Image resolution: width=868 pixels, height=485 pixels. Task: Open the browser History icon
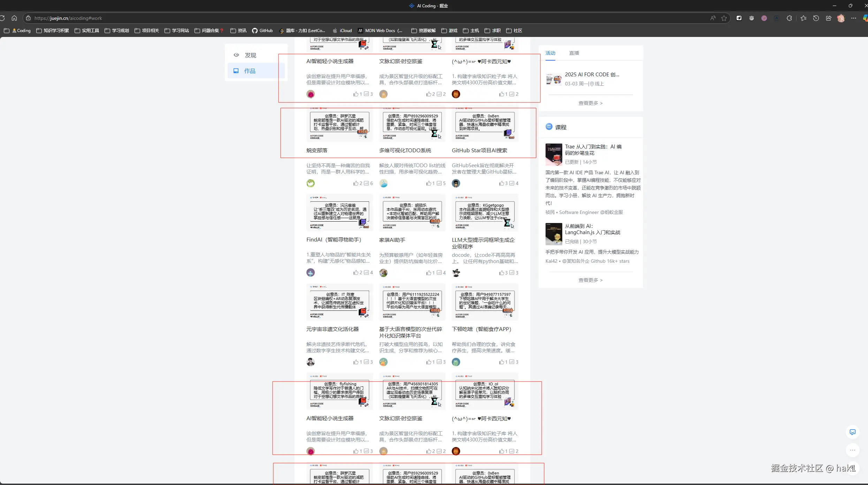(816, 18)
